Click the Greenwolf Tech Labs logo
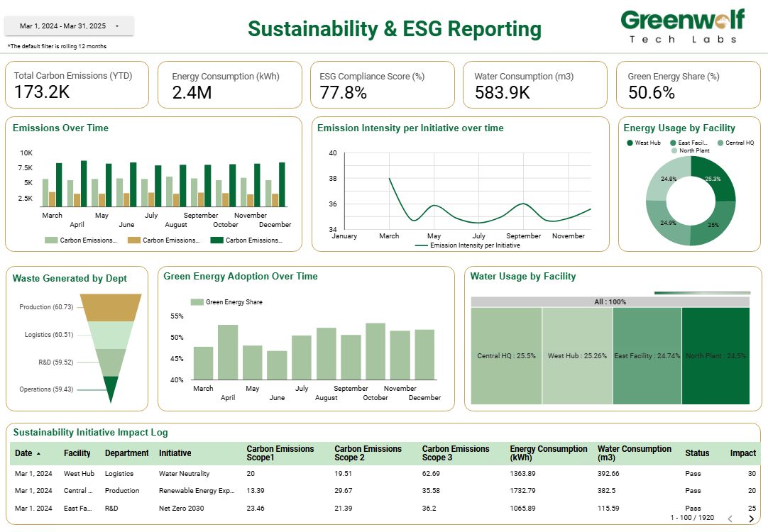 click(x=683, y=26)
